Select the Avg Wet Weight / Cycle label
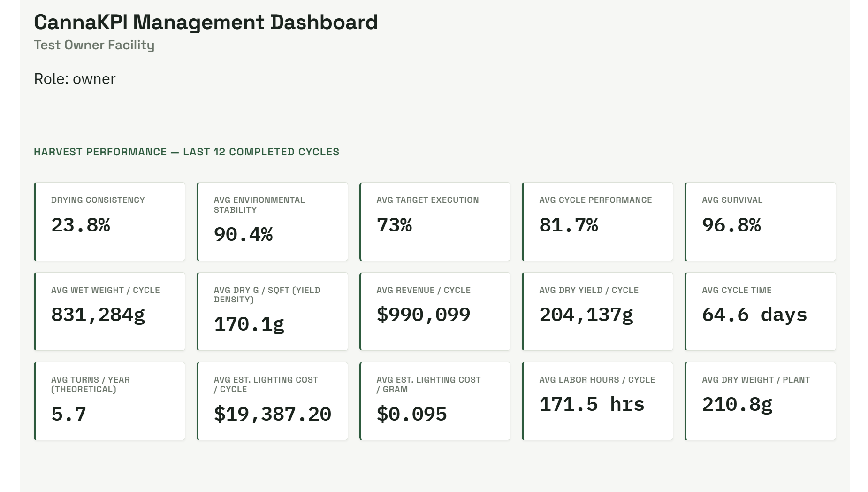868x492 pixels. pos(106,290)
